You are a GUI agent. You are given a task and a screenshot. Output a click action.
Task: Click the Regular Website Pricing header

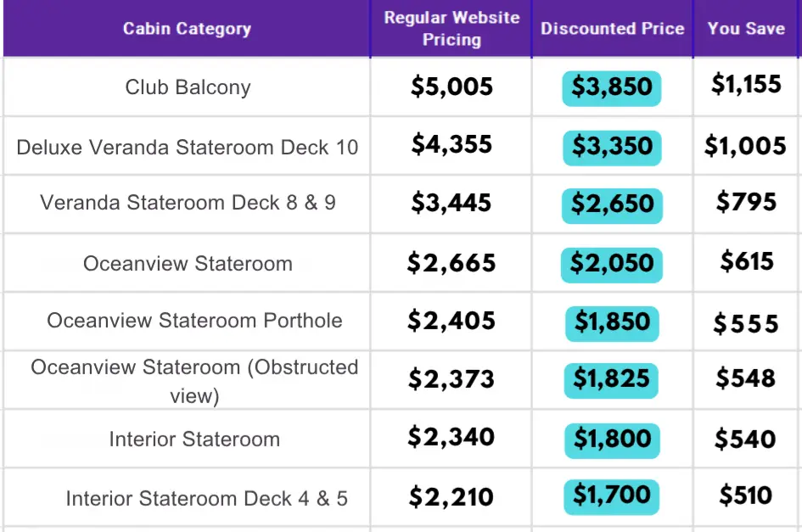point(451,29)
